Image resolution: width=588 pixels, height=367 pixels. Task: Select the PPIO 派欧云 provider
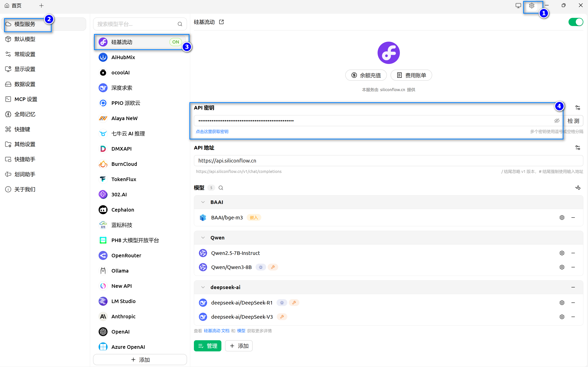point(140,103)
